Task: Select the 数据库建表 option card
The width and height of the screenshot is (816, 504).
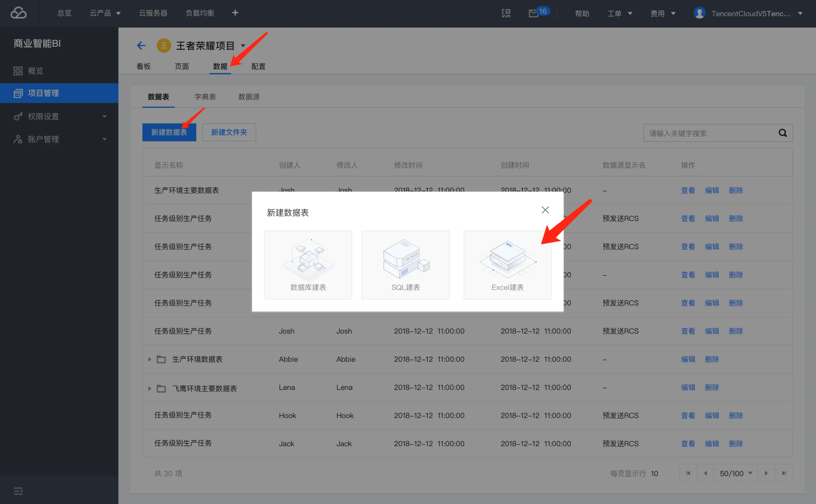Action: click(308, 265)
